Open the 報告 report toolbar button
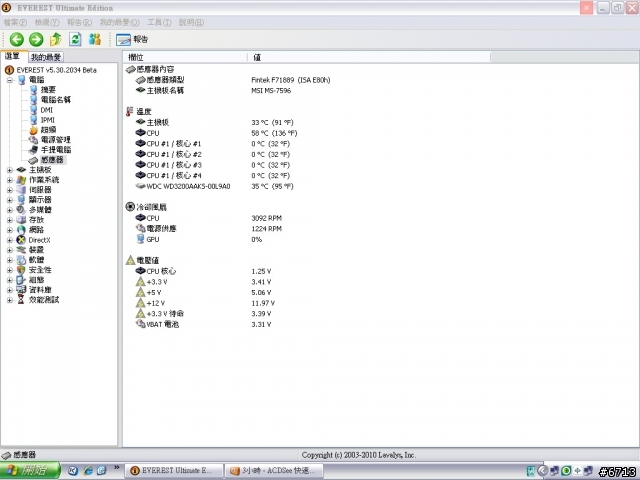 [132, 39]
